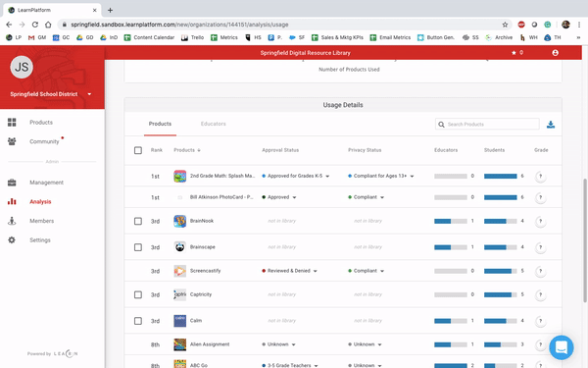Click the Analysis bar chart icon

pyautogui.click(x=12, y=201)
